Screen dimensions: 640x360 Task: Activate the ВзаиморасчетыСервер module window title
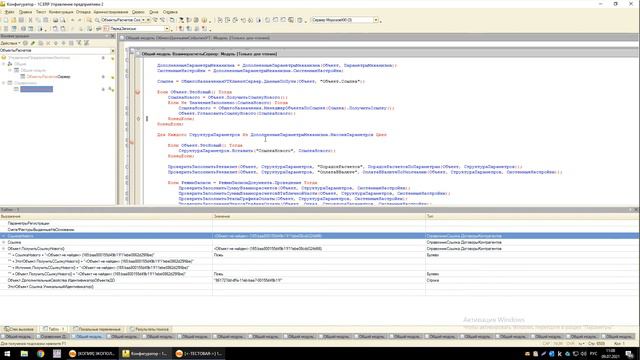tap(209, 54)
